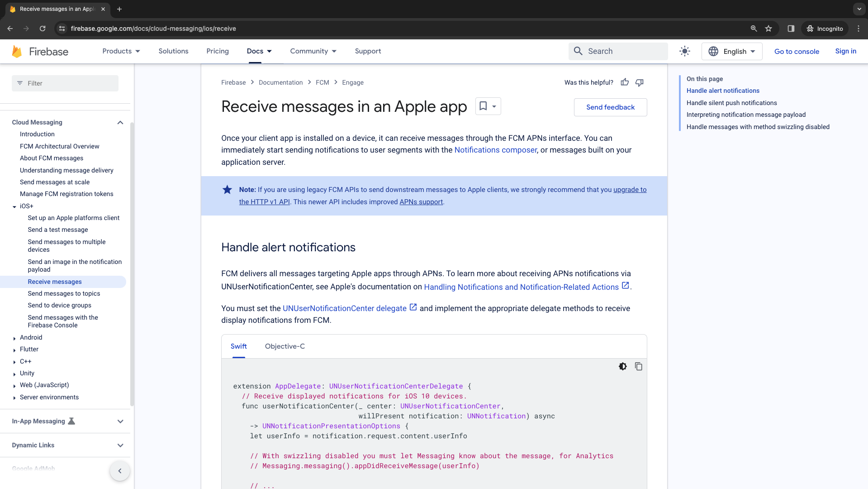This screenshot has width=868, height=489.
Task: Click the bookmark icon beside page title
Action: (x=483, y=106)
